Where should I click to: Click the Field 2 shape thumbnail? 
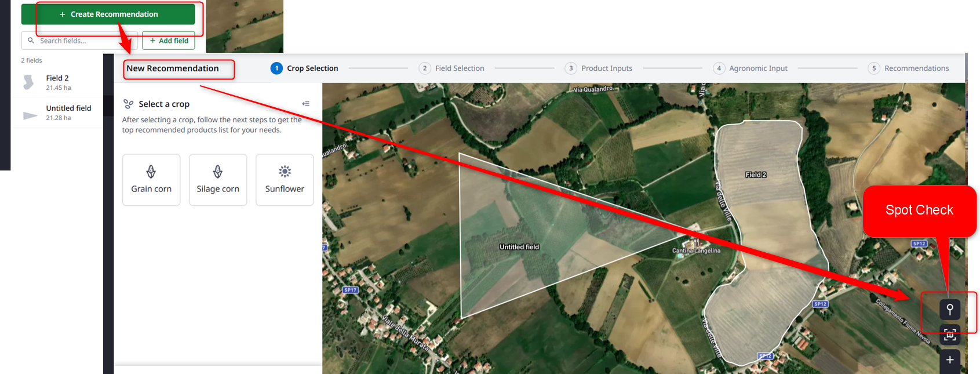pos(28,82)
